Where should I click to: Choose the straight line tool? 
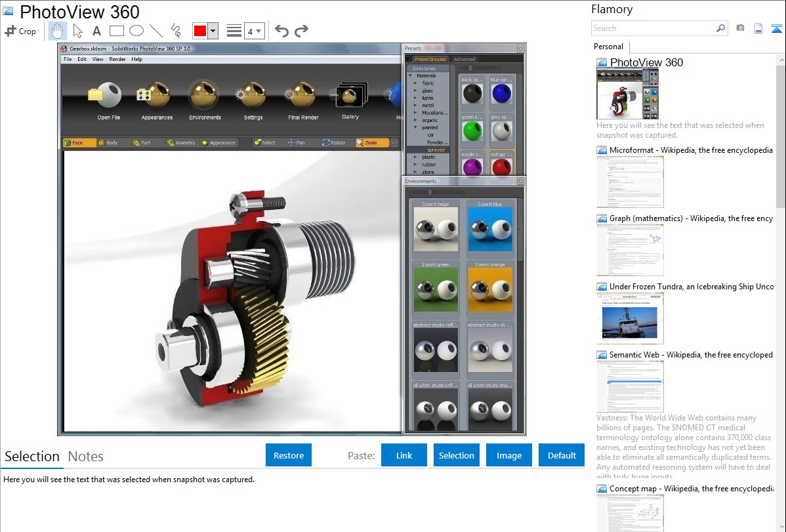[155, 31]
